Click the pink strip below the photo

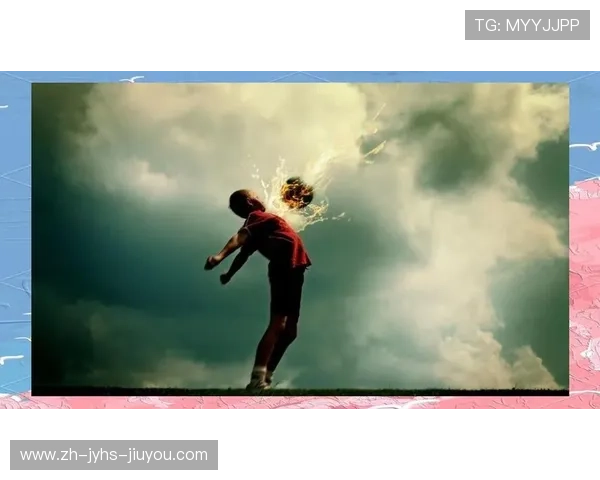tap(300, 403)
